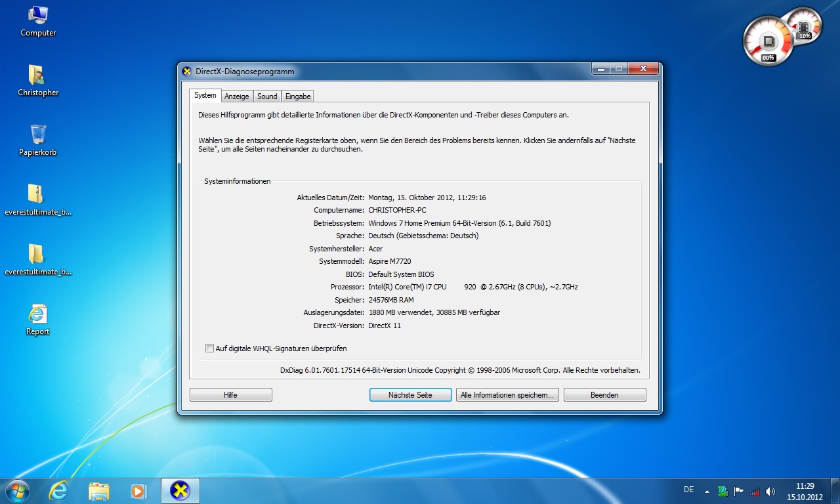Viewport: 840px width, 504px height.
Task: Show hidden tray icons arrow
Action: [x=707, y=491]
